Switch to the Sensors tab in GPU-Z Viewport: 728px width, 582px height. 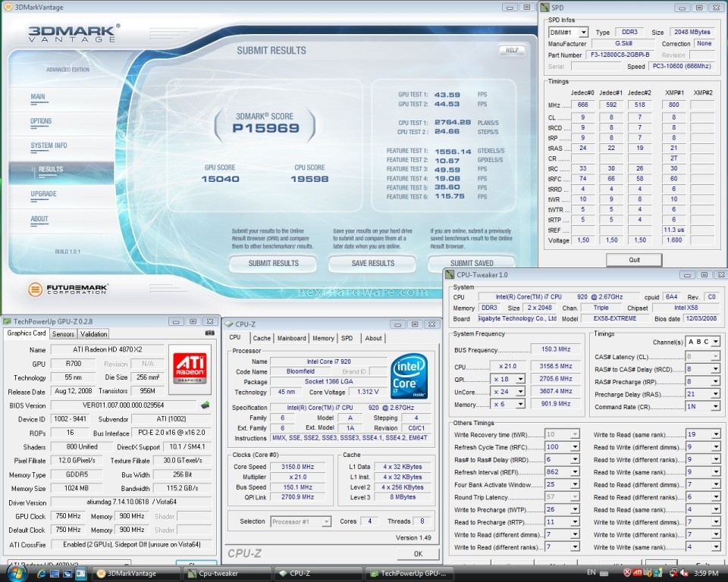point(63,333)
